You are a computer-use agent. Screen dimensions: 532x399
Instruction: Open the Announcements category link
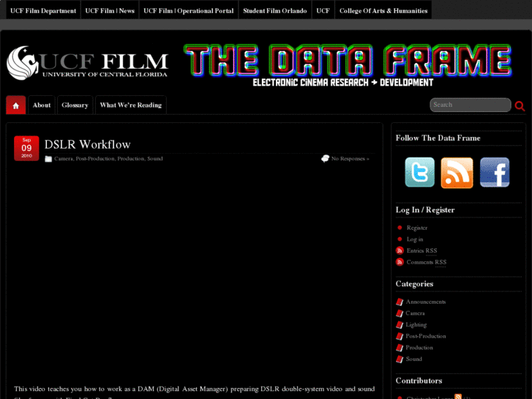426,302
